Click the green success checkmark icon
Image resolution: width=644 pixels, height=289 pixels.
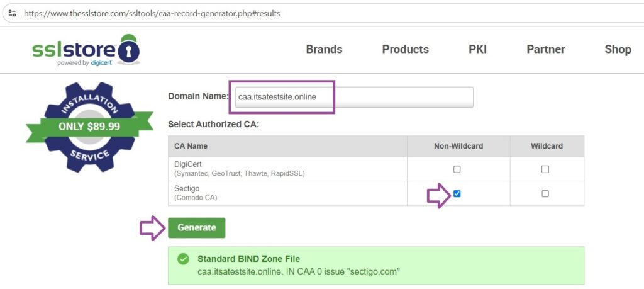point(183,259)
